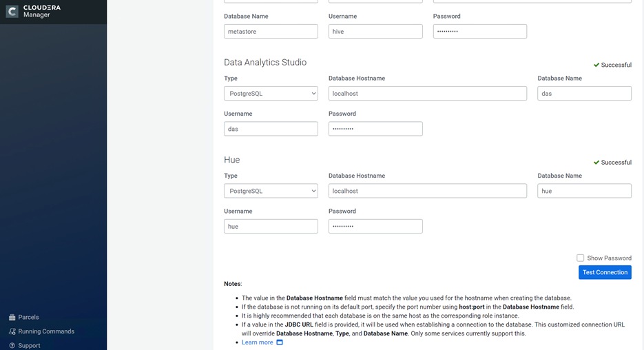Click the Password field next to hive
The image size is (644, 350).
tap(479, 31)
